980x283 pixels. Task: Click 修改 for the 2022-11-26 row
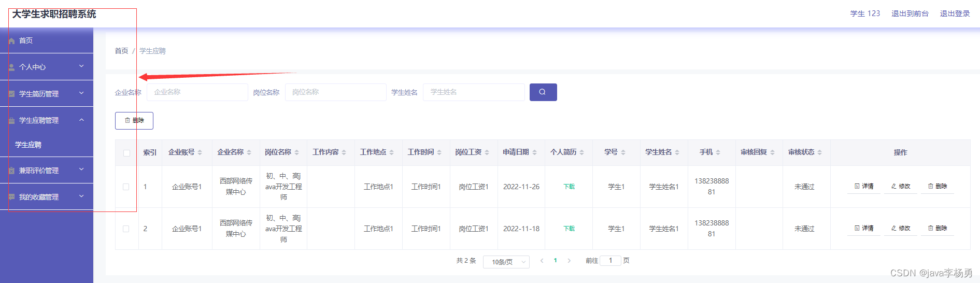tap(901, 186)
